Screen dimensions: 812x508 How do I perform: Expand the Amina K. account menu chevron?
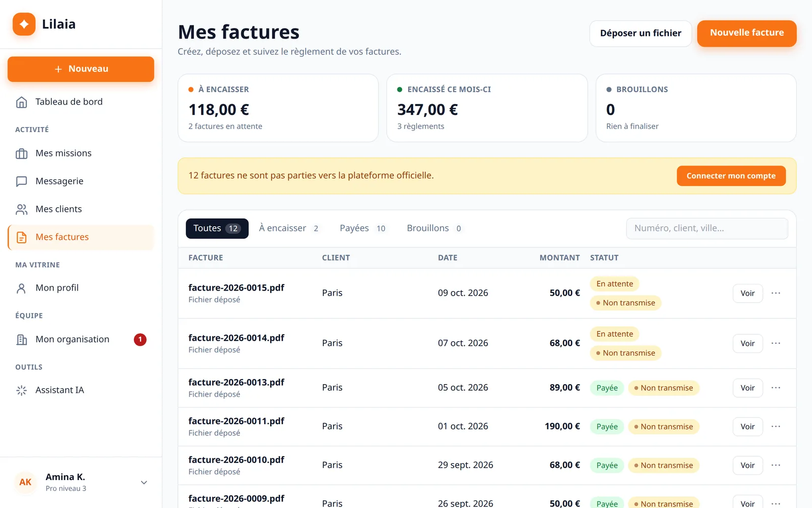[x=144, y=483]
